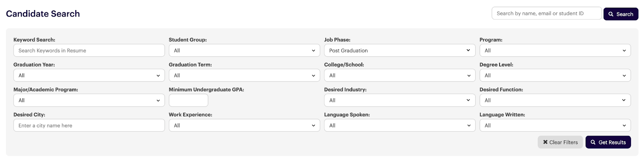This screenshot has width=644, height=165.
Task: Expand the Degree Level dropdown
Action: (x=555, y=75)
